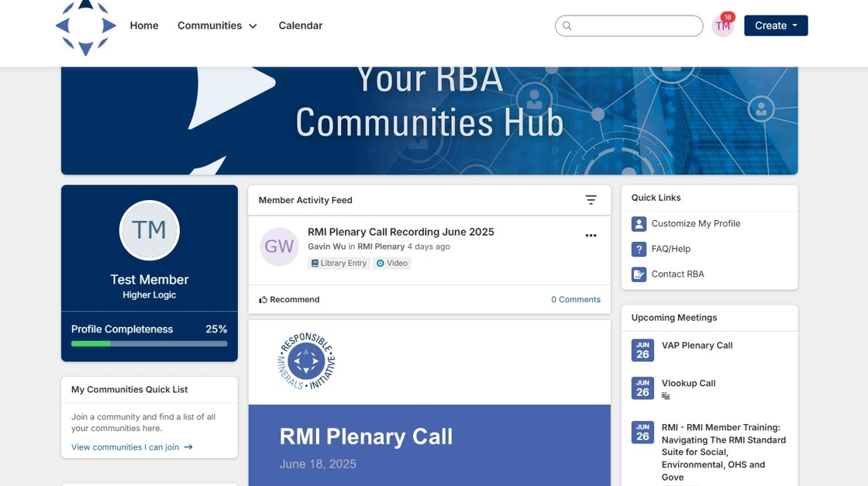This screenshot has width=868, height=486.
Task: Click Jun 26 date icon for RMI Member Training
Action: tap(642, 433)
